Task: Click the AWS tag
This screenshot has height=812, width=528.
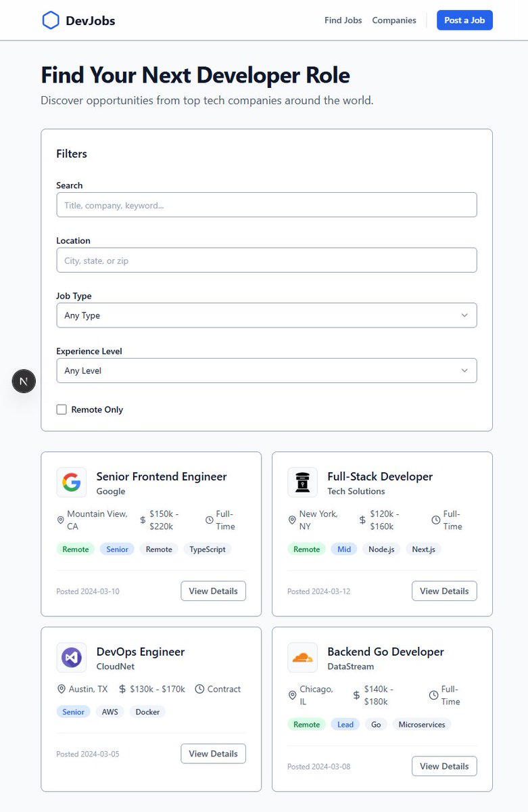Action: coord(110,712)
